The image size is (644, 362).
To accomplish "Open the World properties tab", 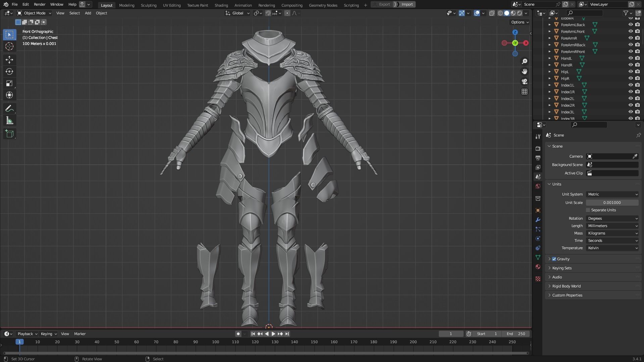I will click(538, 186).
